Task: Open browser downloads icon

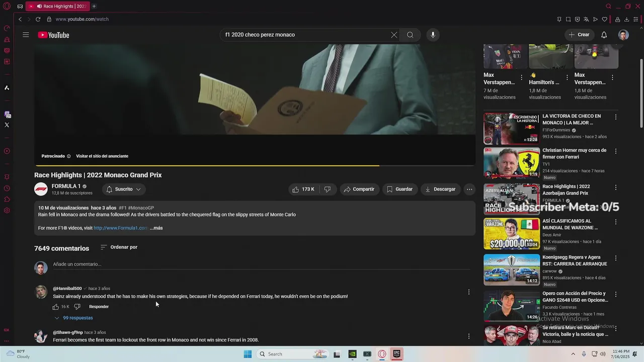Action: pos(626,19)
